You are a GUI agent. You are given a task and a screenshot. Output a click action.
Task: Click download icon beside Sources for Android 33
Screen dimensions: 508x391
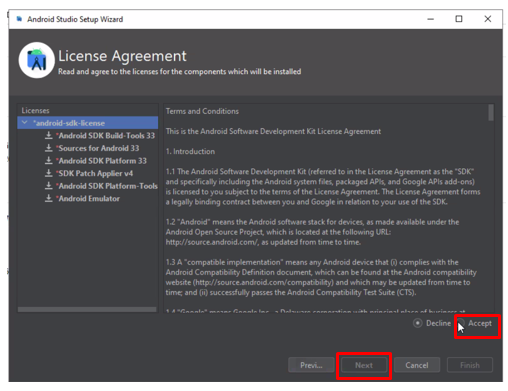click(49, 148)
